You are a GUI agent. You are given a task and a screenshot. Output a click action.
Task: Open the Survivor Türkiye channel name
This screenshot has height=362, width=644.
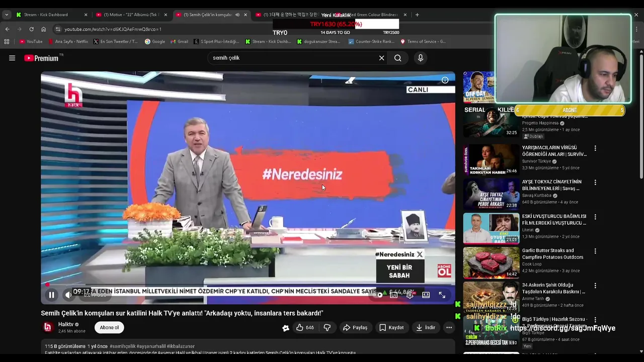tap(536, 161)
